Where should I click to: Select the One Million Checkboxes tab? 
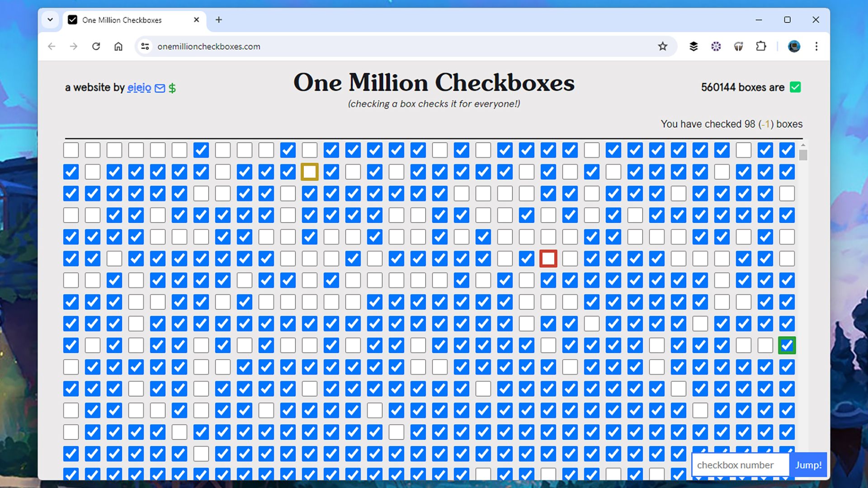point(122,20)
